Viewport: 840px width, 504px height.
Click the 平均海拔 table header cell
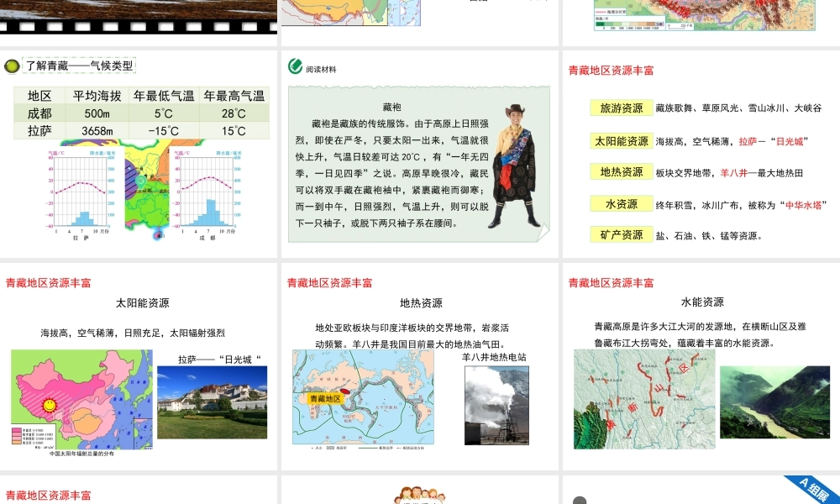click(97, 96)
